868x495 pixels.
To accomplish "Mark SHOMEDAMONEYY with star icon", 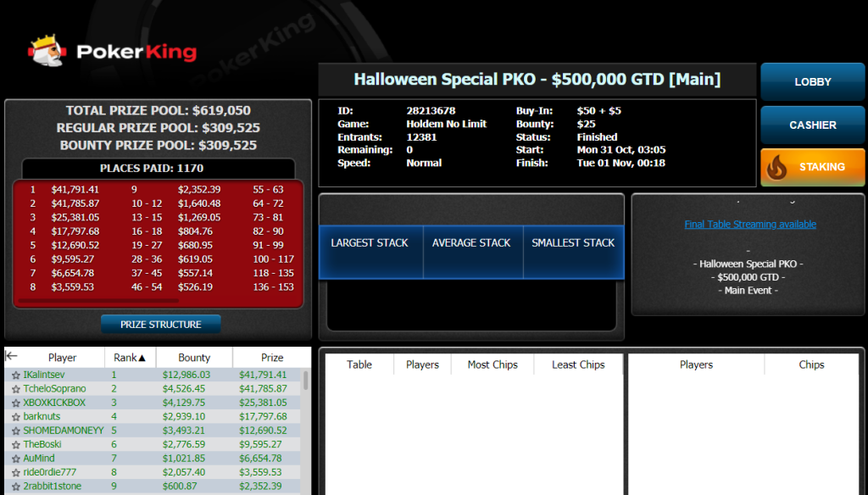I will pos(16,431).
